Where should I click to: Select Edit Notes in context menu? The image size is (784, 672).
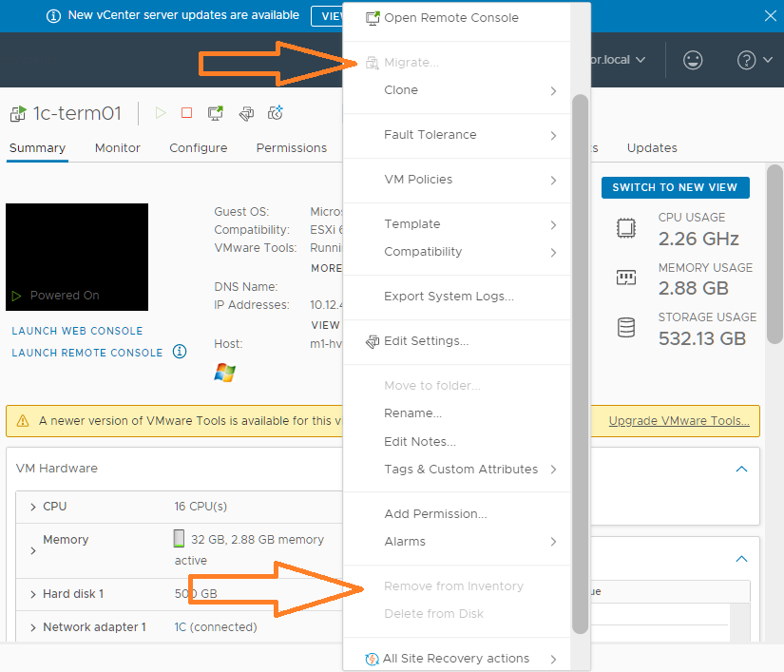point(457,441)
